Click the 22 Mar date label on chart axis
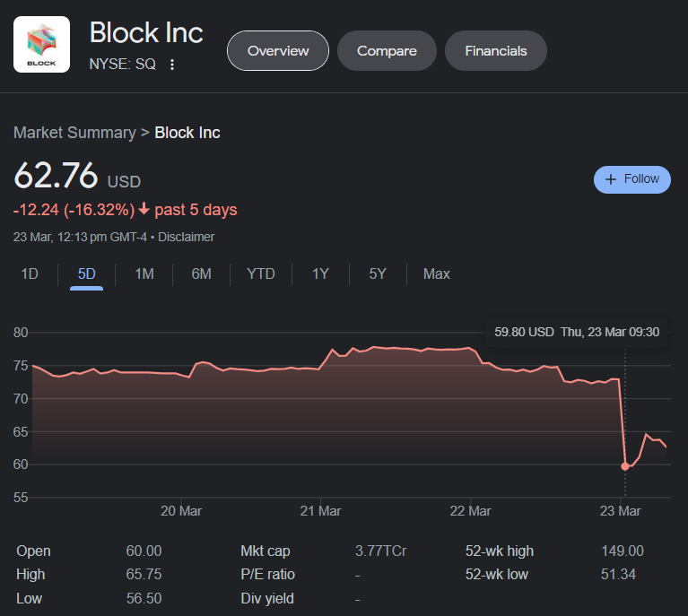This screenshot has height=616, width=688. point(470,511)
